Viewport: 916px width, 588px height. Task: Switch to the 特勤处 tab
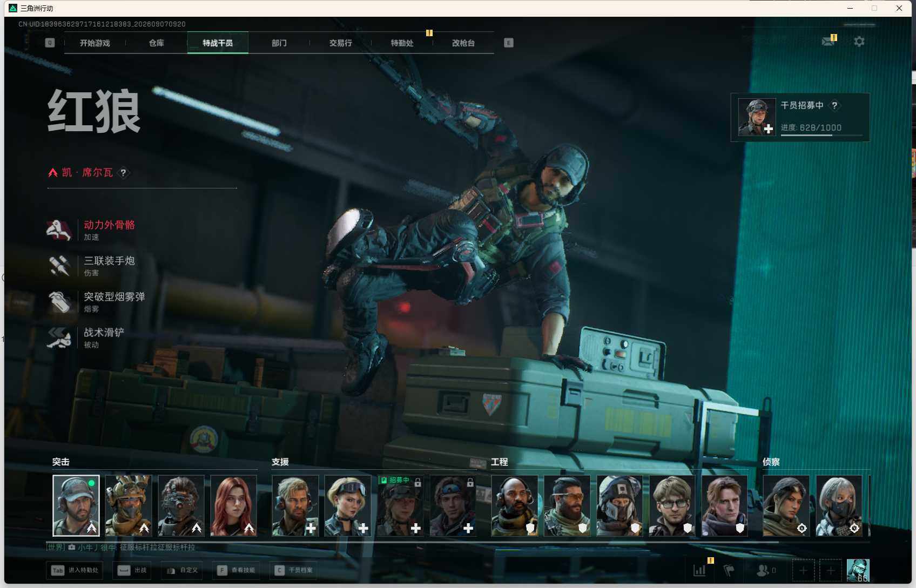(402, 43)
